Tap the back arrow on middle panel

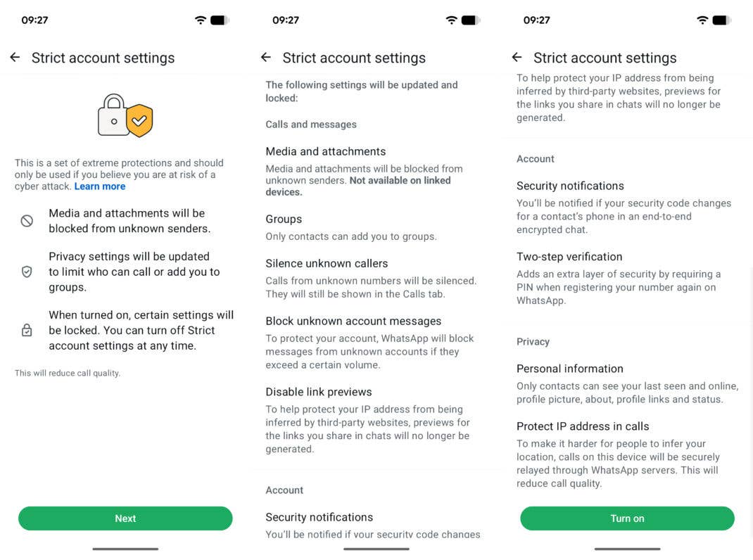[x=266, y=58]
